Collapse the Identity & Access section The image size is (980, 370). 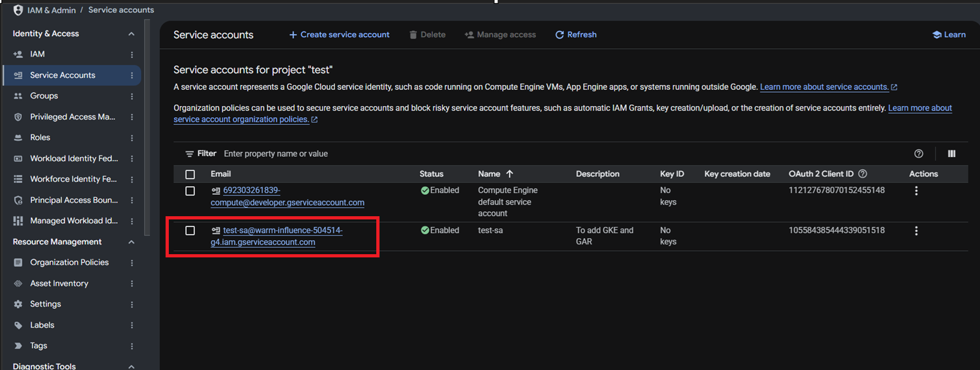[x=131, y=33]
